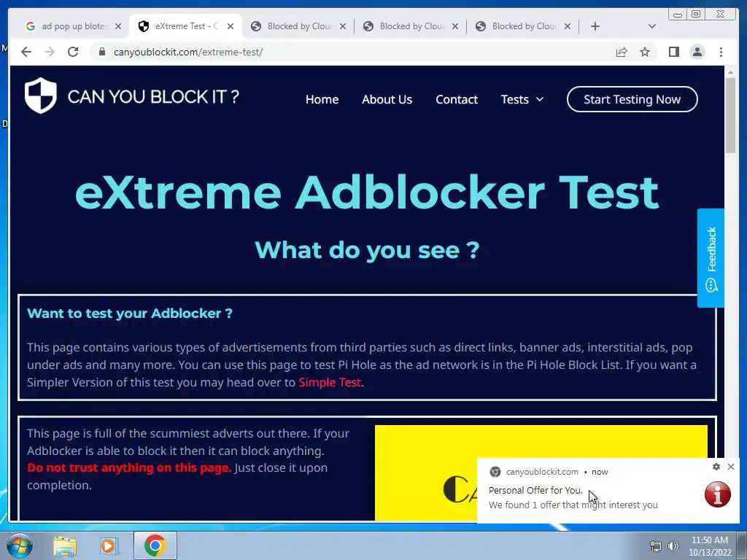Open the Feedback side tab
Image resolution: width=747 pixels, height=560 pixels.
(x=711, y=257)
